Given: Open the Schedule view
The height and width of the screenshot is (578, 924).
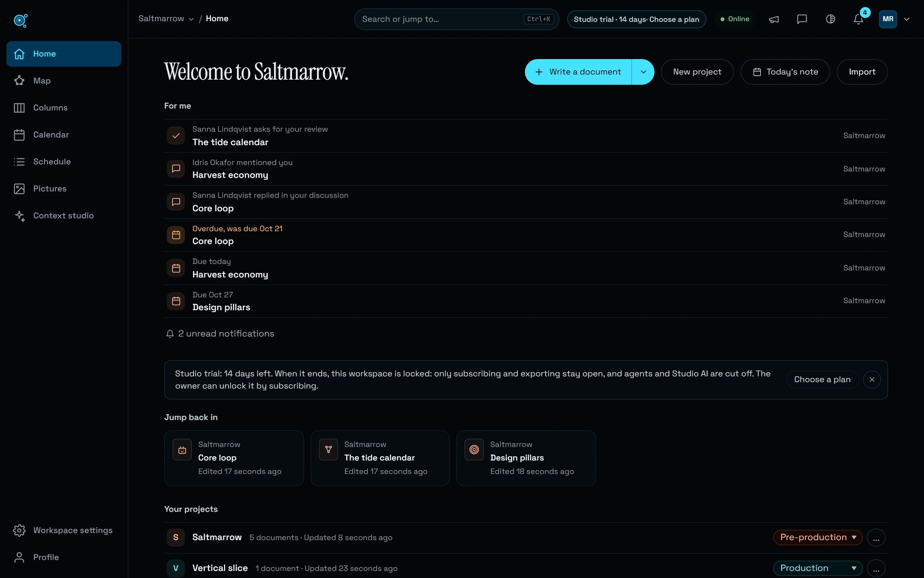Looking at the screenshot, I should pos(64,162).
